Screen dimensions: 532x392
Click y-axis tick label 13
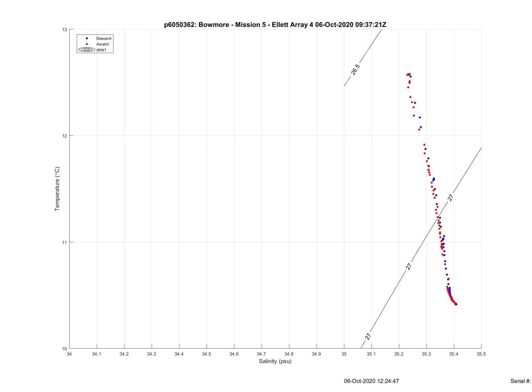coord(64,30)
